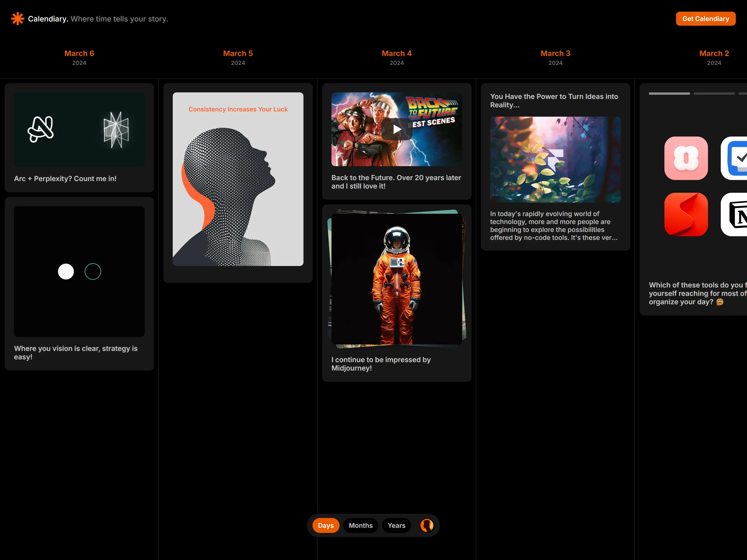
Task: Open the Arc and Perplexity logo image
Action: click(79, 130)
